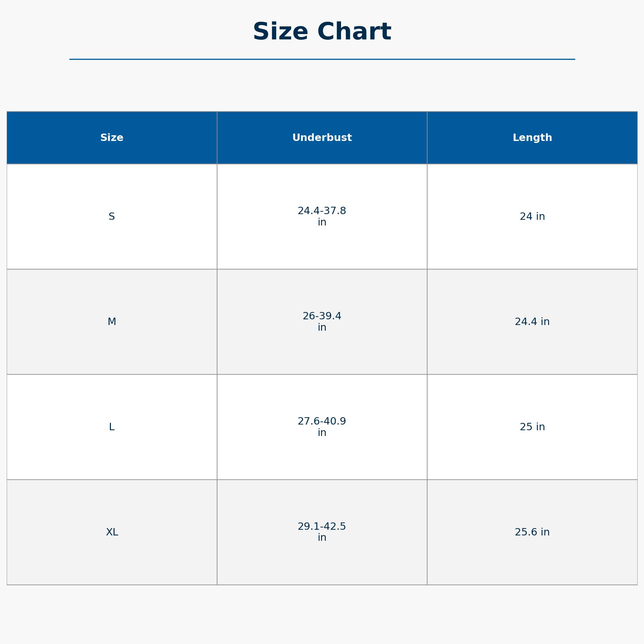Click the Size Chart title
The image size is (644, 644).
point(322,32)
